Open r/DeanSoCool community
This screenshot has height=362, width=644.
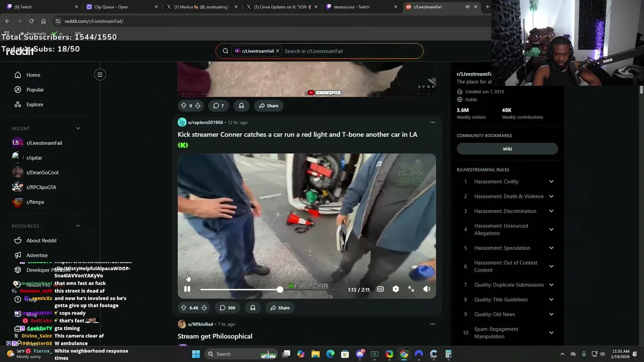pyautogui.click(x=42, y=172)
